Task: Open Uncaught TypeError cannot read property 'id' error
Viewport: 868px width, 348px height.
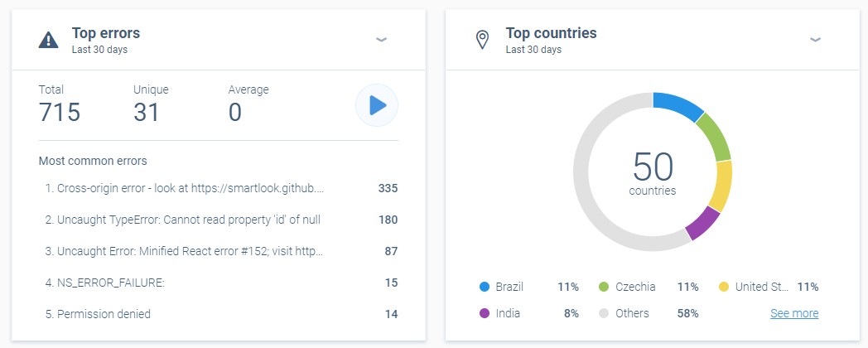Action: click(221, 220)
